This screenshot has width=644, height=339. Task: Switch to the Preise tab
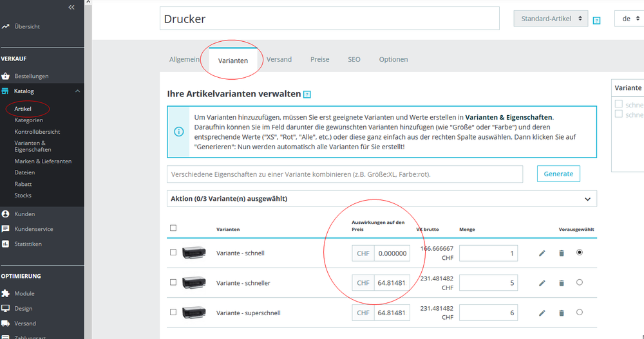point(320,60)
